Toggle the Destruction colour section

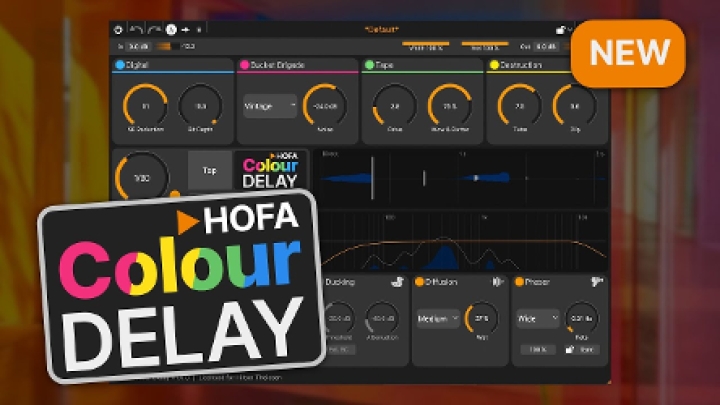point(494,65)
